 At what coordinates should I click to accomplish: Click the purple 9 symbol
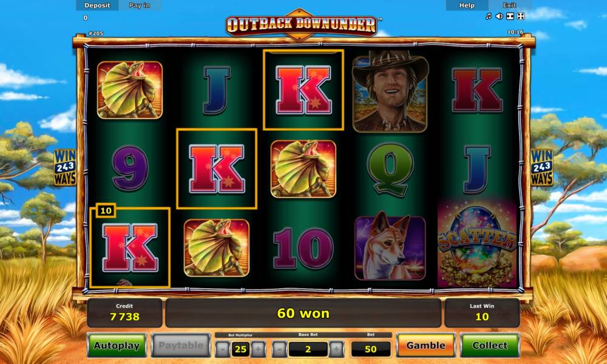[130, 168]
